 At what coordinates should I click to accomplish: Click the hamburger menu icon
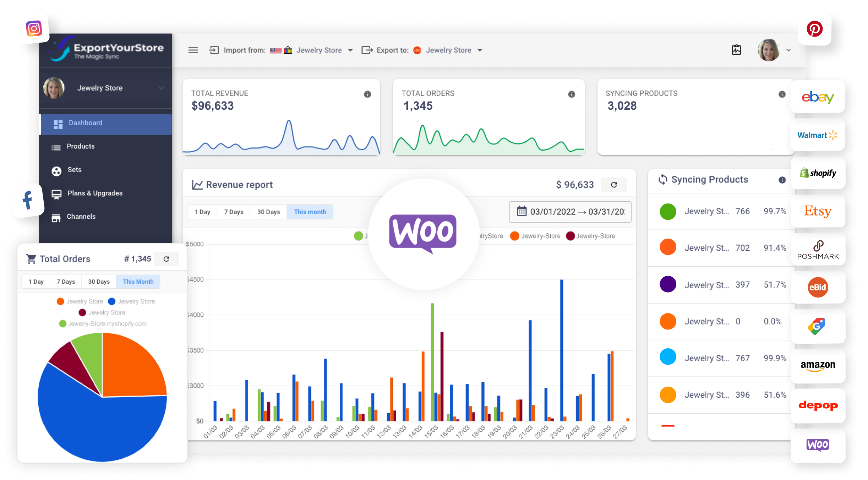click(193, 50)
